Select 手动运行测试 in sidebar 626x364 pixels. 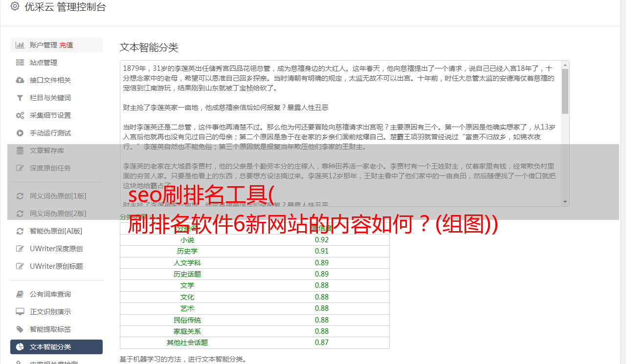pos(56,133)
